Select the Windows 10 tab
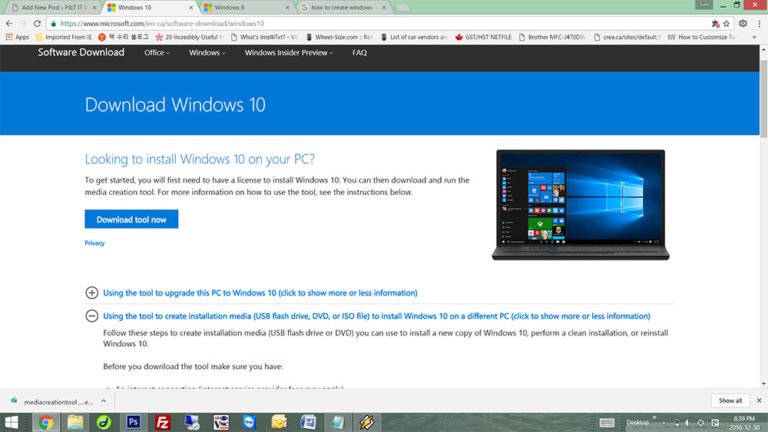Image resolution: width=768 pixels, height=432 pixels. click(150, 8)
